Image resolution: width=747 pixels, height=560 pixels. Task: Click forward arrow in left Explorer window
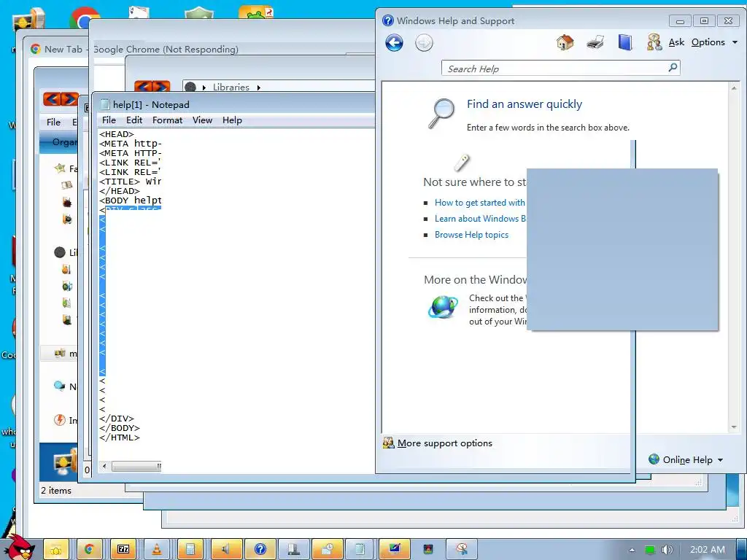(69, 98)
